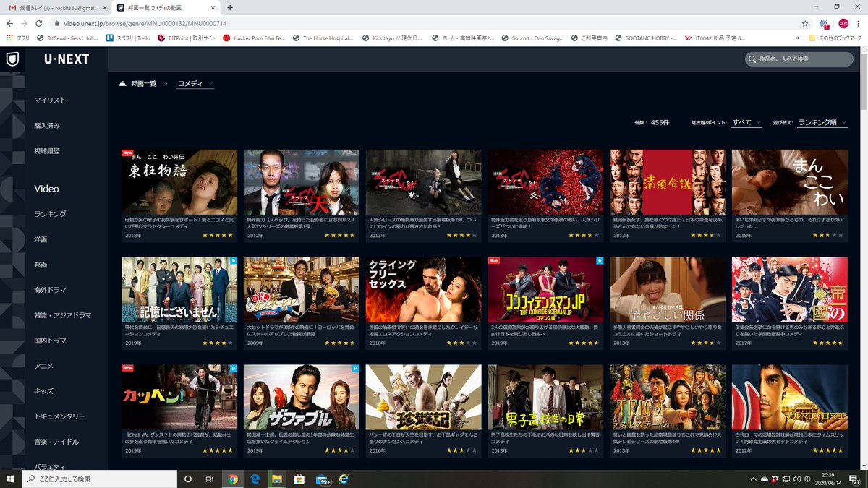The width and height of the screenshot is (868, 488).
Task: Select キッズ in the sidebar
Action: pos(44,391)
